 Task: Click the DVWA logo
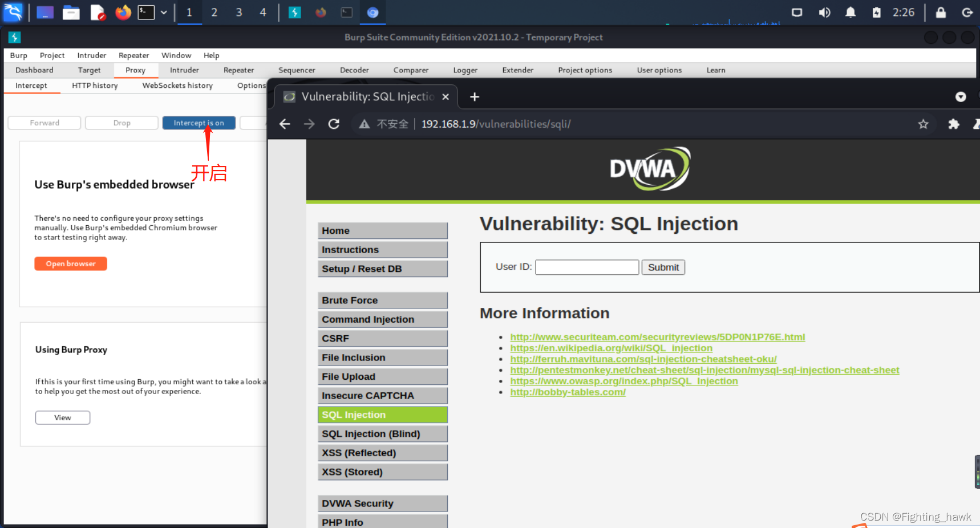[650, 169]
